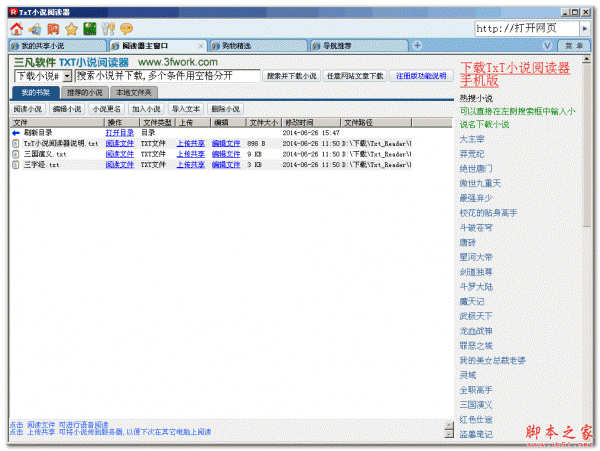The height and width of the screenshot is (451, 600).
Task: Add a new tab with the plus button
Action: pyautogui.click(x=417, y=46)
